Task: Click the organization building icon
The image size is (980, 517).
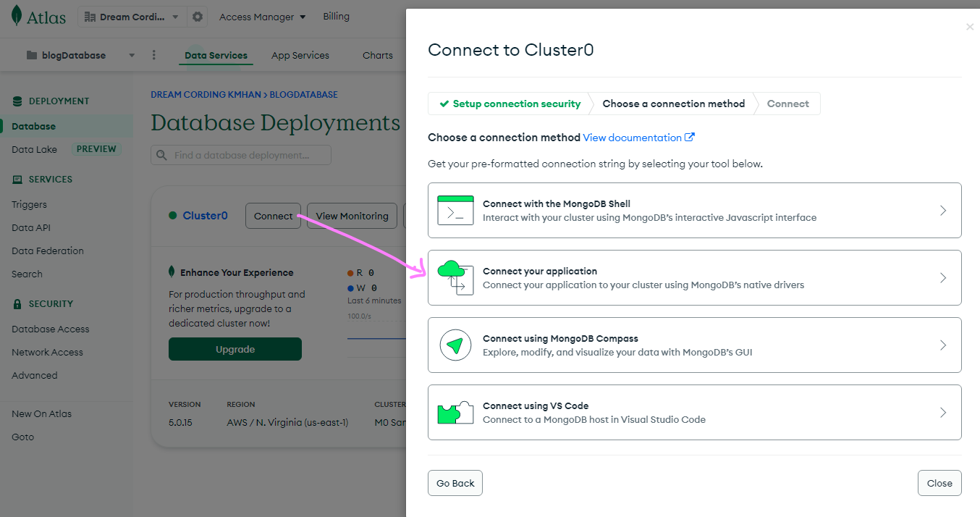Action: click(90, 17)
